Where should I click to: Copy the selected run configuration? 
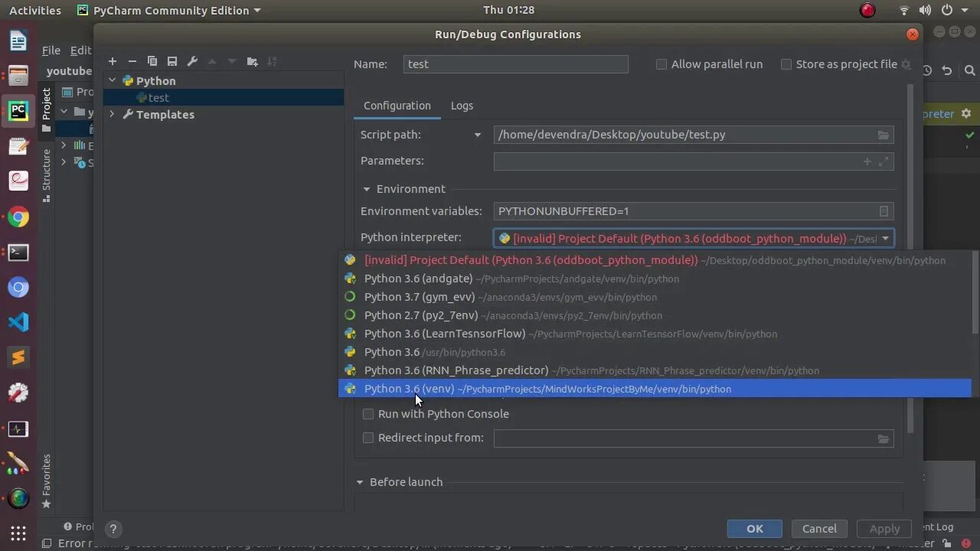tap(152, 61)
